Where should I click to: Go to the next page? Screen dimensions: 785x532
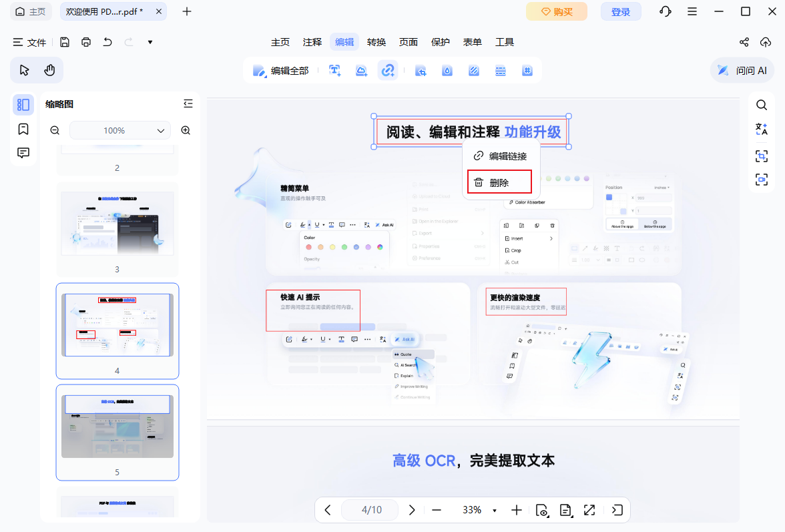pyautogui.click(x=412, y=510)
